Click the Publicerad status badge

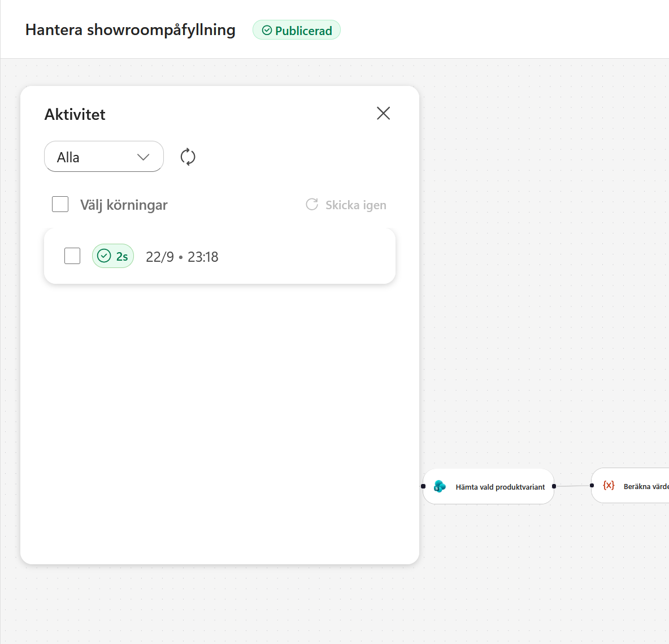(297, 31)
